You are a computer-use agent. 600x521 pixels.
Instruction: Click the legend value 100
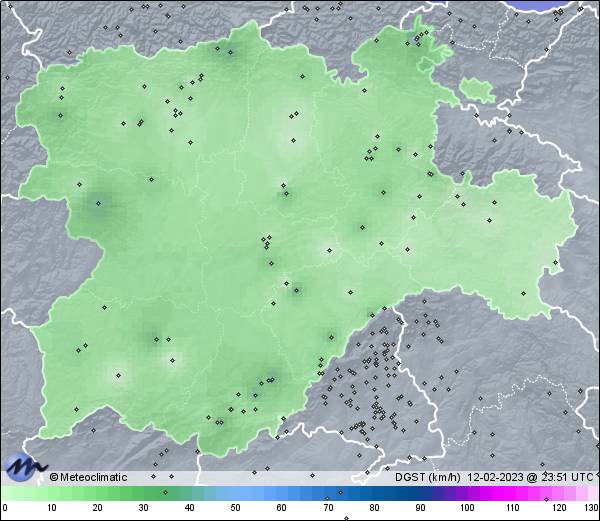coord(467,508)
